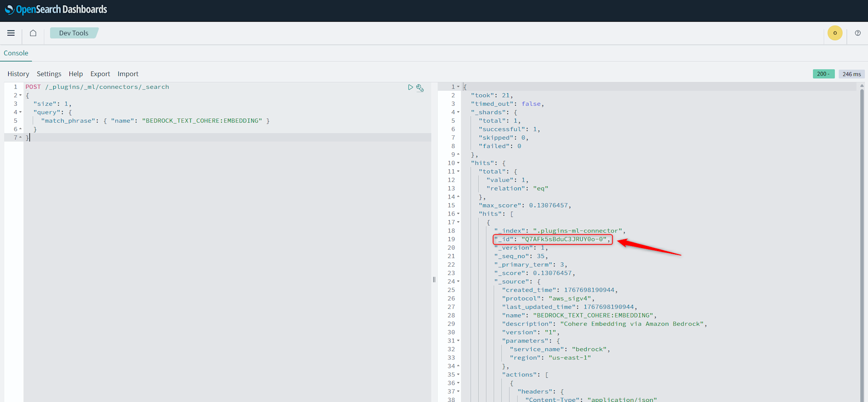The width and height of the screenshot is (868, 402).
Task: Open the History menu
Action: pos(18,74)
